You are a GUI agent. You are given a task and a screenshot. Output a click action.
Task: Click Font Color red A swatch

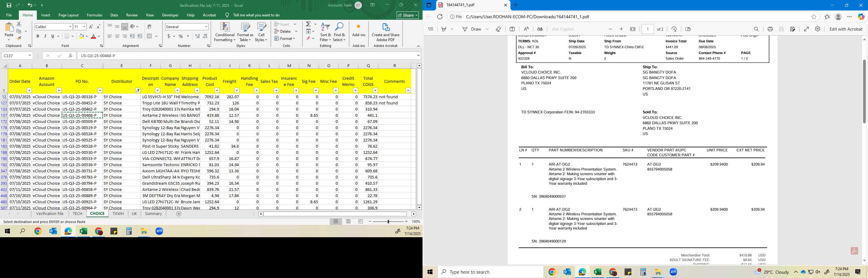coord(93,36)
